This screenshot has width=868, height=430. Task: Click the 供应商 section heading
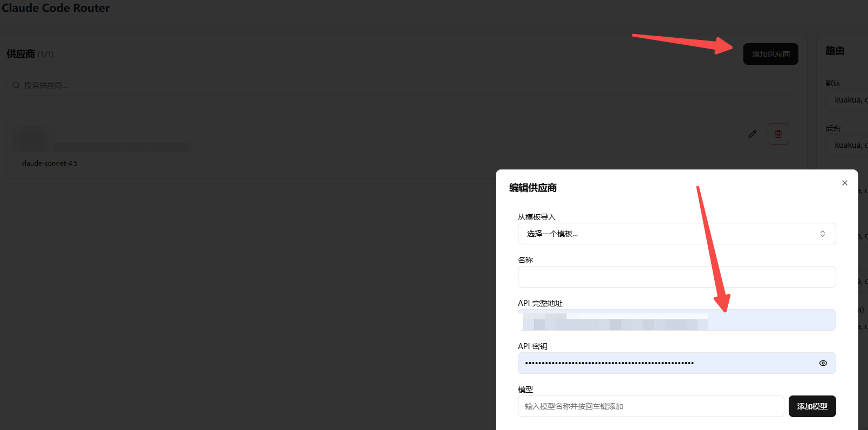pyautogui.click(x=20, y=54)
